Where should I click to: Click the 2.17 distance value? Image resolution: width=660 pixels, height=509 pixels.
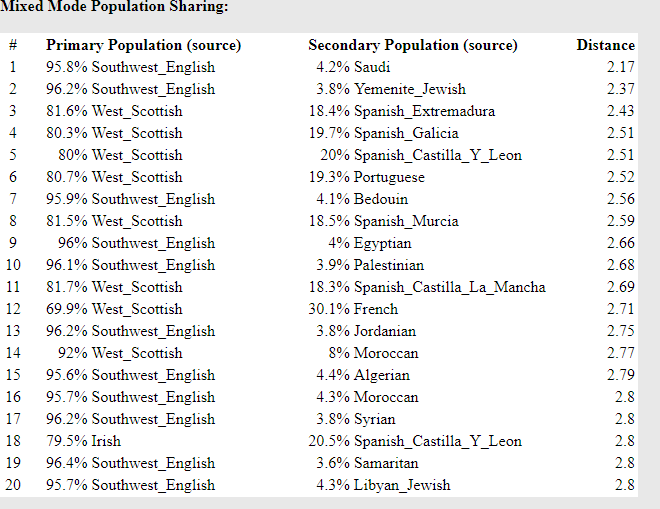tap(620, 67)
